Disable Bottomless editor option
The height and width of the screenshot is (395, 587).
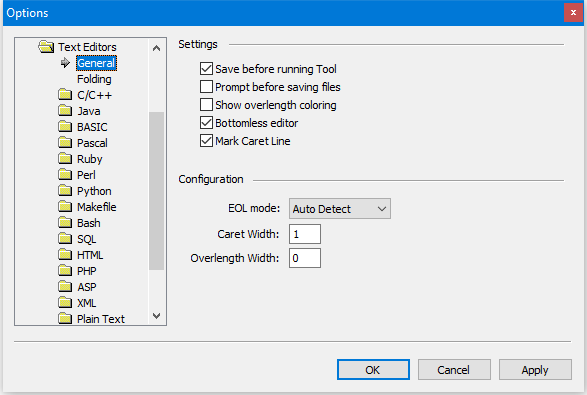pos(206,123)
